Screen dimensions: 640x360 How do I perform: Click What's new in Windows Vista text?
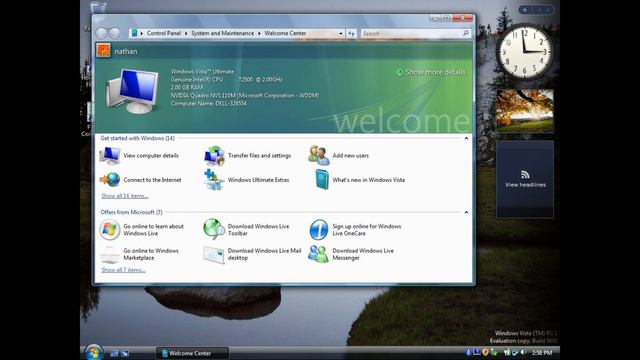pos(369,180)
